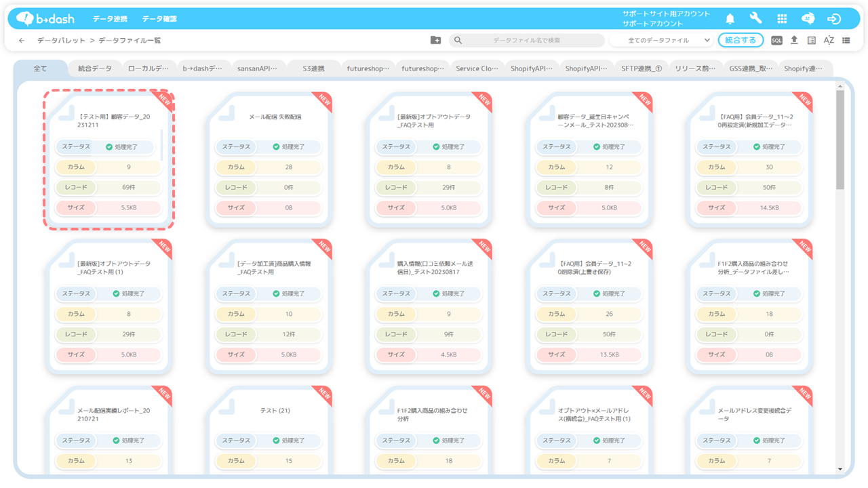Open メール配信実績レポート_20210721 card
The image size is (868, 488).
(109, 430)
